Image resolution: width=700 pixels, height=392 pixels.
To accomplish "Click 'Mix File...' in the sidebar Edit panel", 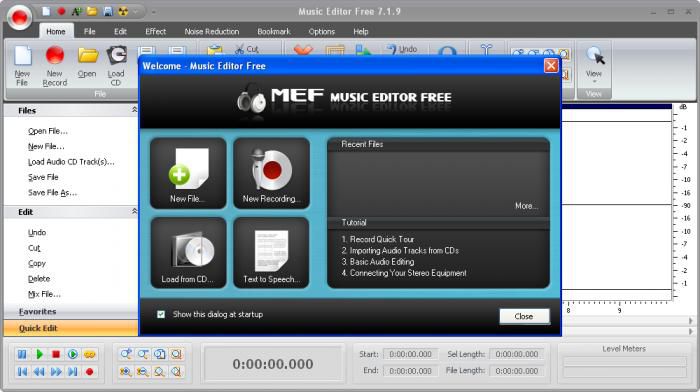I will pyautogui.click(x=44, y=294).
